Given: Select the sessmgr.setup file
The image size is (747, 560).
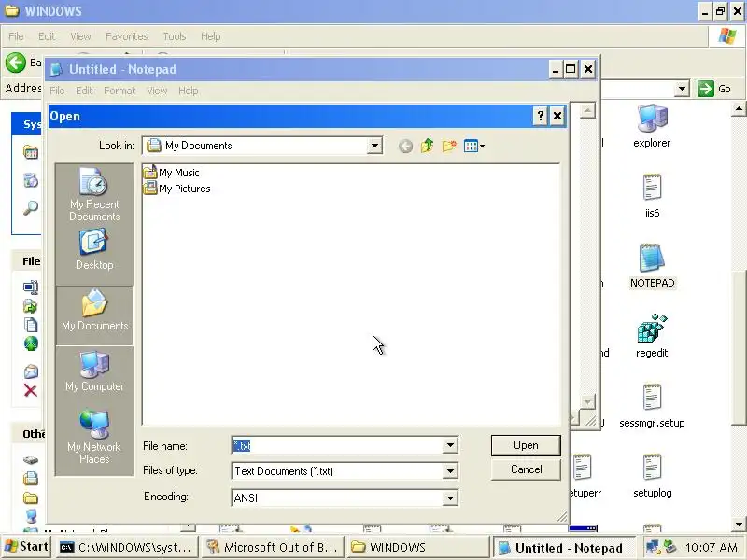Looking at the screenshot, I should [x=652, y=406].
